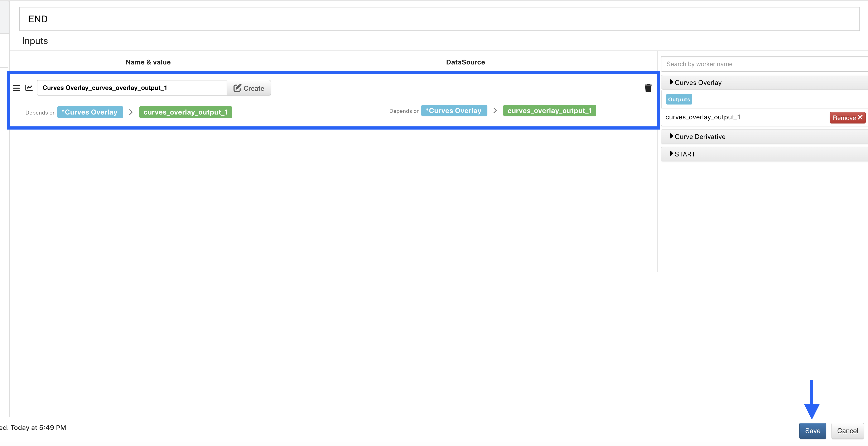Cancel the dialog
Screen dimensions: 868x446
[x=847, y=431]
